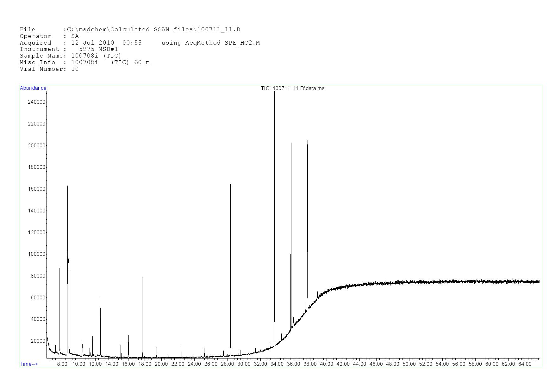Screen dimensions: 555x392
Task: Click the acquired date "12 Jul 2010 00:55"
Action: [x=106, y=43]
